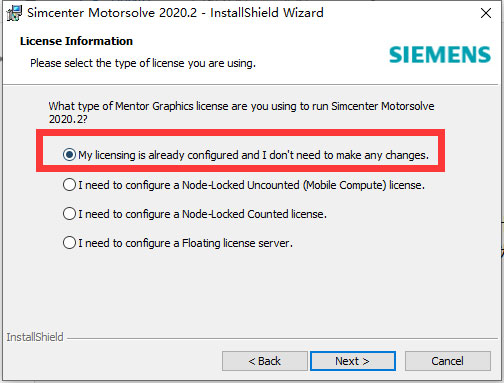This screenshot has height=383, width=504.
Task: Close the InstallShield Wizard window
Action: (486, 13)
